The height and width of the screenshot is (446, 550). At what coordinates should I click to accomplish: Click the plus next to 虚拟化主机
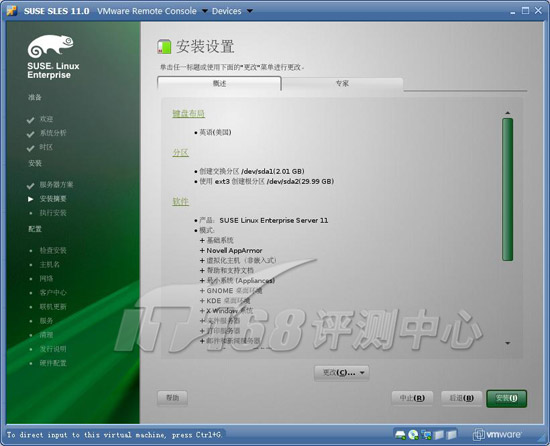point(202,261)
